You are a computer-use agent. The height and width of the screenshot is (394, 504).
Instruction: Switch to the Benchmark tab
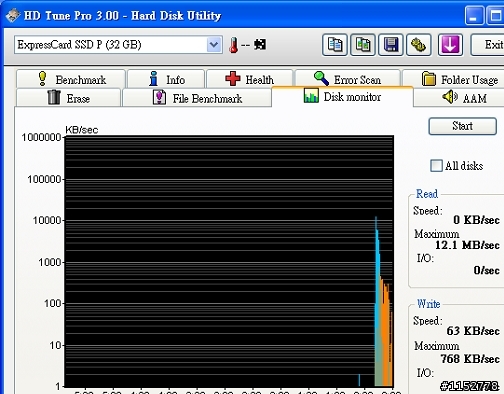coord(71,79)
